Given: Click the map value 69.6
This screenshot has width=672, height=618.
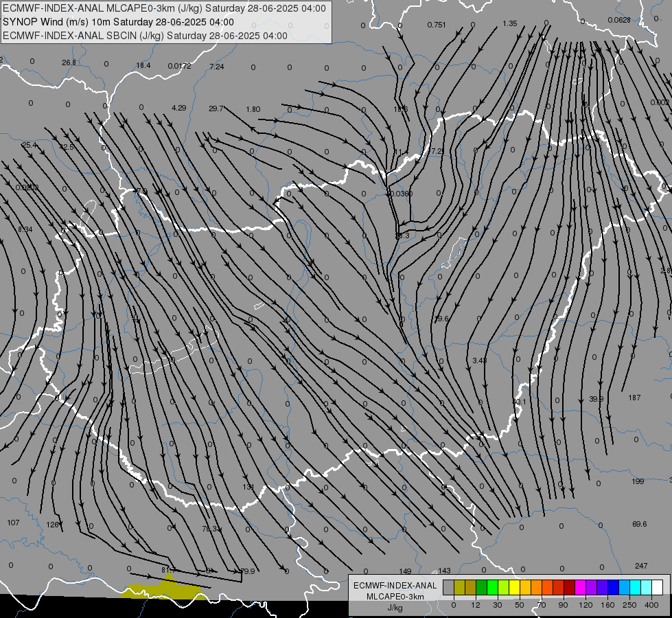Looking at the screenshot, I should [x=640, y=524].
